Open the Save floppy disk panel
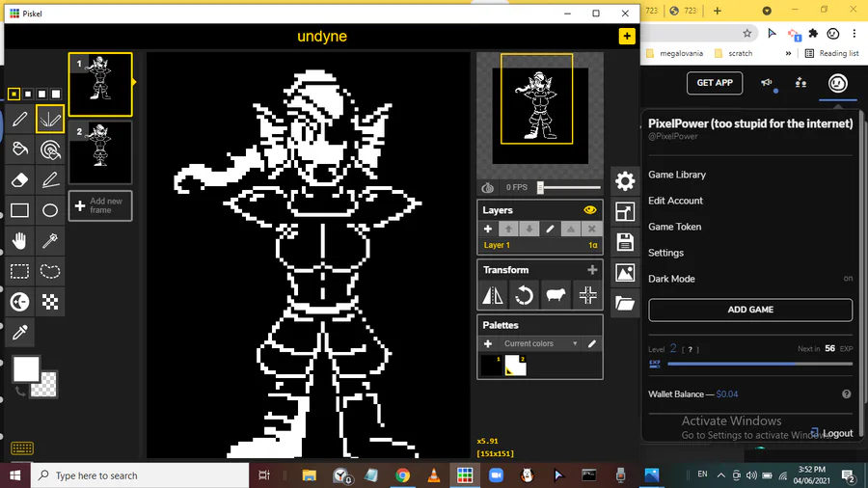Screen dimensions: 868x488 pyautogui.click(x=625, y=242)
